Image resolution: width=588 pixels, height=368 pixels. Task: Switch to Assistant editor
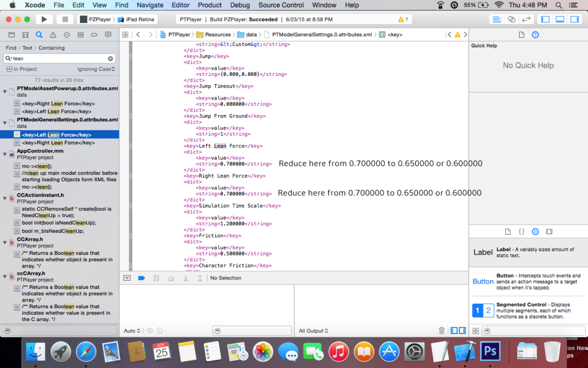pos(512,19)
